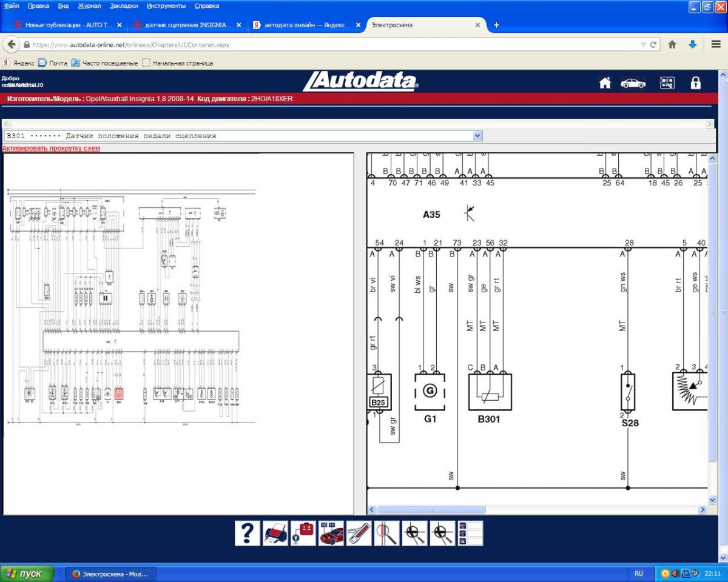Image resolution: width=728 pixels, height=582 pixels.
Task: Open the Начальная страница bookmark
Action: (x=178, y=62)
